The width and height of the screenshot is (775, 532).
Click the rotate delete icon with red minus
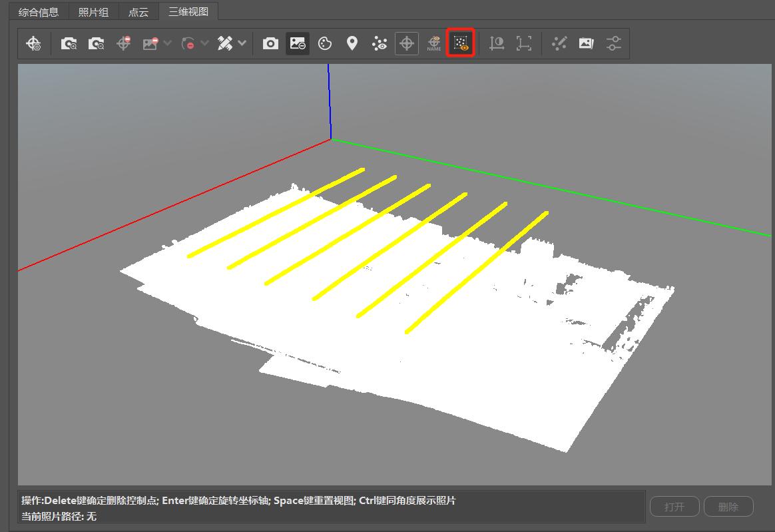[188, 43]
